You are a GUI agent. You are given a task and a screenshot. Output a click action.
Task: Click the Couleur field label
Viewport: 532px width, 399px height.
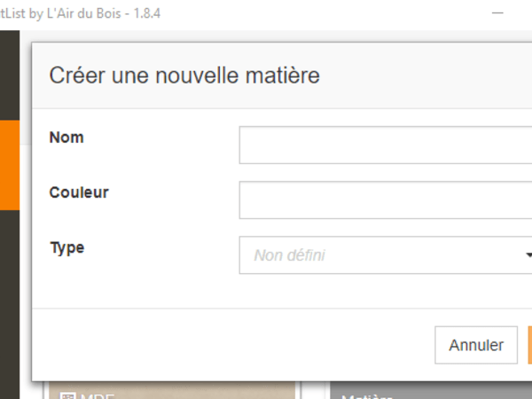pos(79,192)
